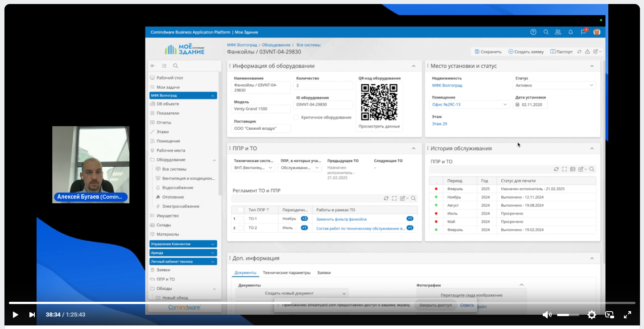
Task: Open the Помещение dropdown Офис №29С-13
Action: pyautogui.click(x=471, y=105)
